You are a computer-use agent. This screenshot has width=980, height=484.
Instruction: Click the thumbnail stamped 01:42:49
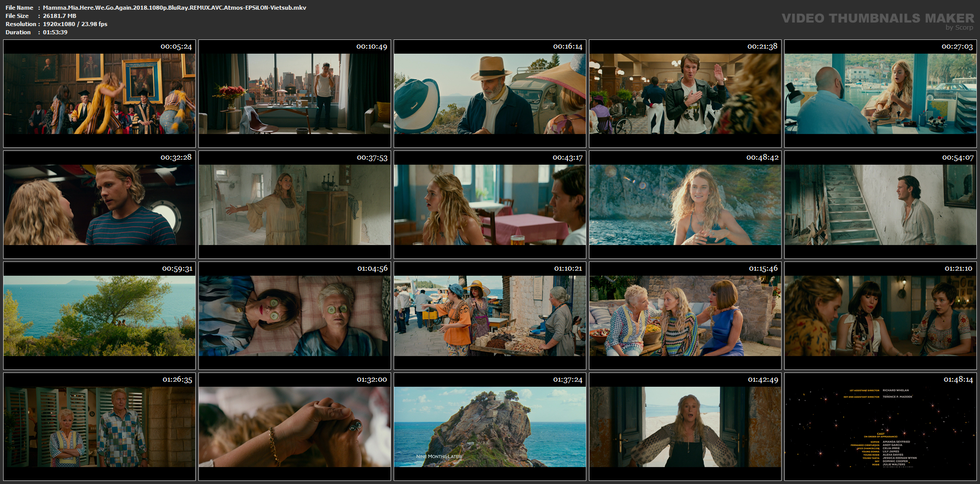(685, 427)
